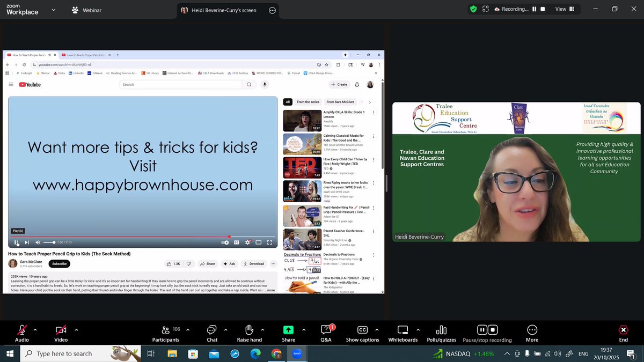644x362 pixels.
Task: Select 'From Sara McClure' filter chip
Action: [340, 102]
